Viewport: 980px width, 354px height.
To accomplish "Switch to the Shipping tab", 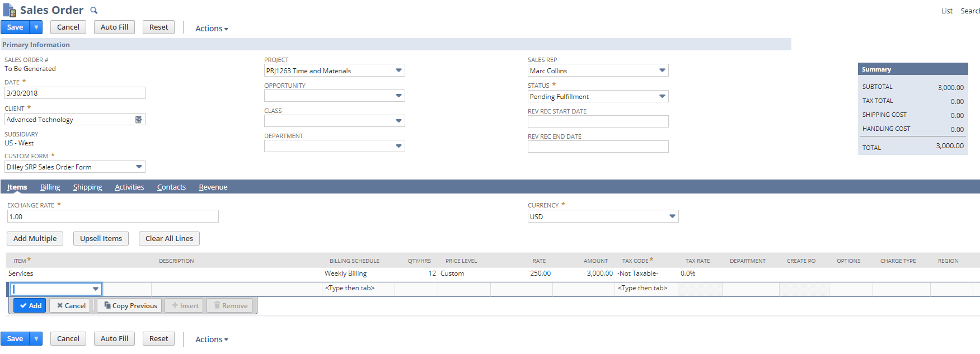I will coord(87,187).
